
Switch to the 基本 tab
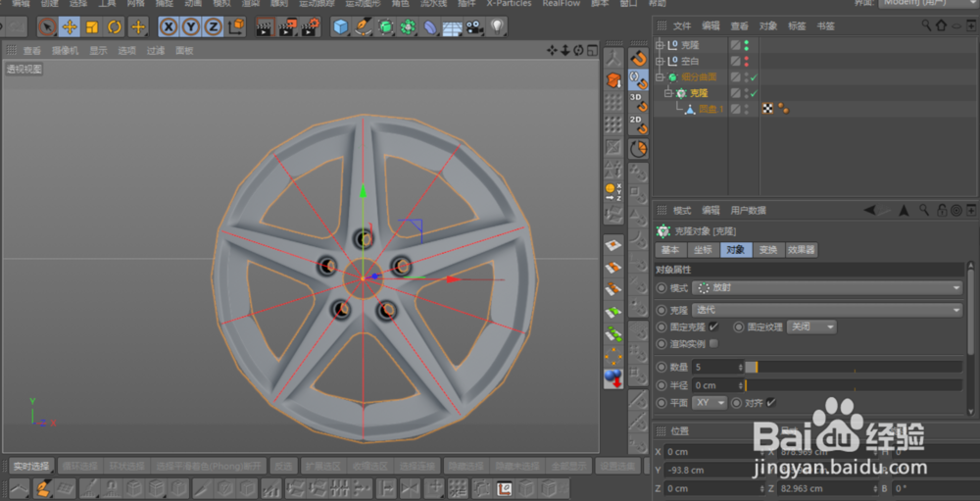click(x=670, y=250)
